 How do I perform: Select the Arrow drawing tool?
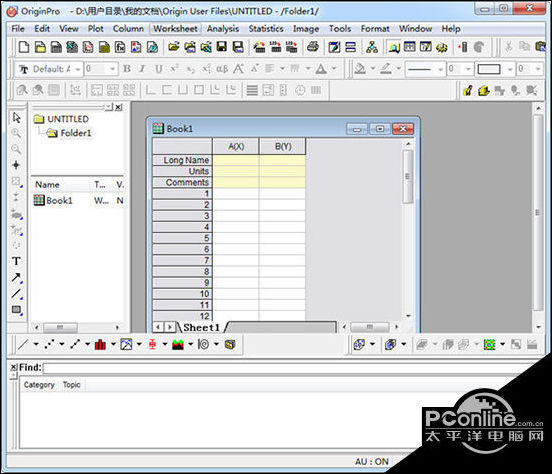[16, 277]
